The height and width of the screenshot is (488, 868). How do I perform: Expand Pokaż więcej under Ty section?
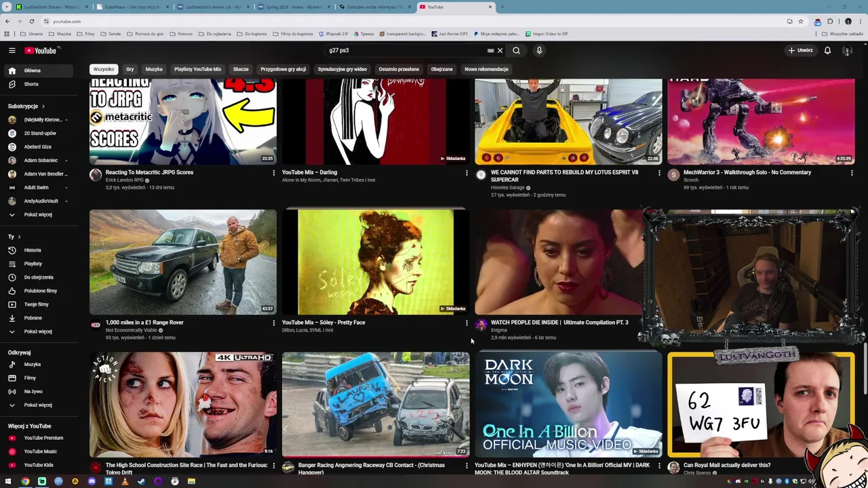[39, 331]
